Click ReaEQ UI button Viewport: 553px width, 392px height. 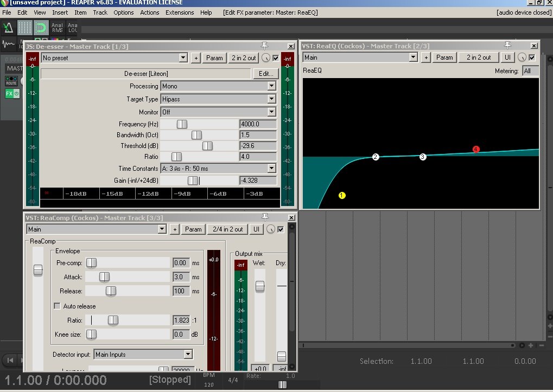[x=507, y=57]
